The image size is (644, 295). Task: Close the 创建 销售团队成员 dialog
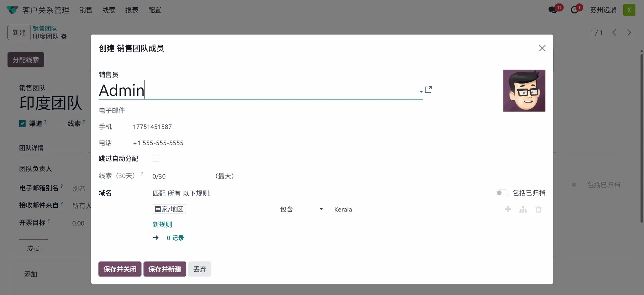pos(542,48)
